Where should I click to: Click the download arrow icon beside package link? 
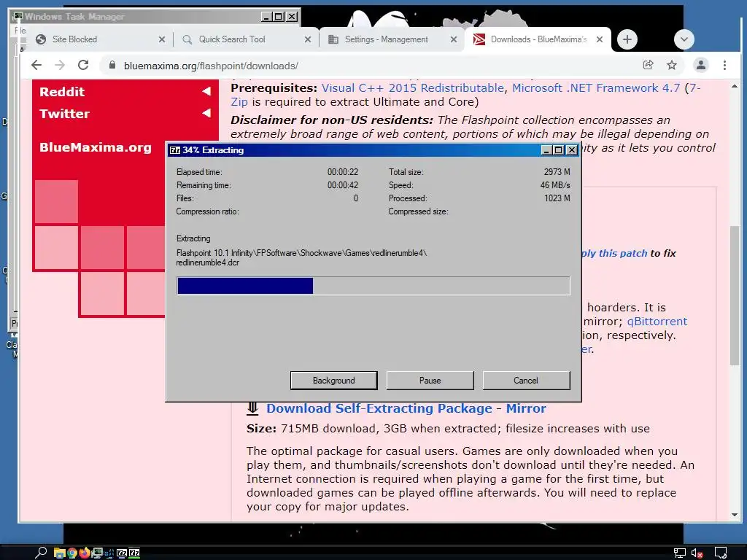252,408
